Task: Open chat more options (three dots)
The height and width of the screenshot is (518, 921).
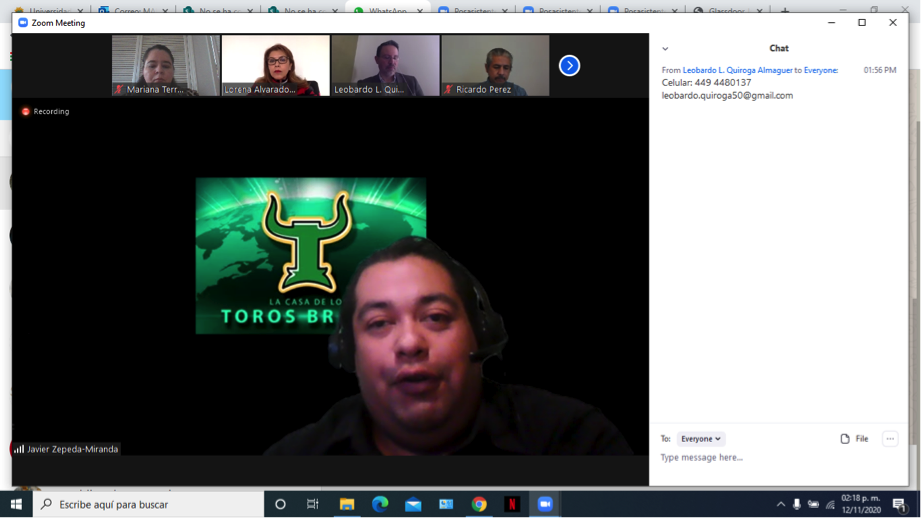Action: [890, 439]
